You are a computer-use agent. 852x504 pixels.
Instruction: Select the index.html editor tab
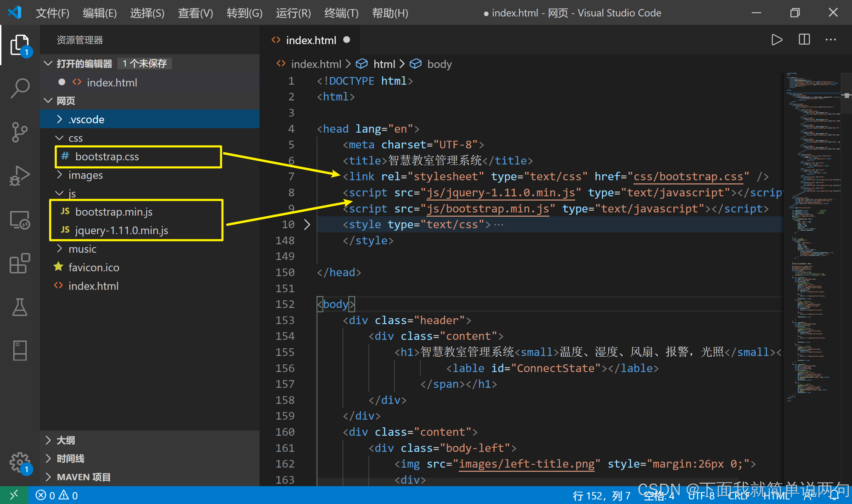pyautogui.click(x=311, y=40)
